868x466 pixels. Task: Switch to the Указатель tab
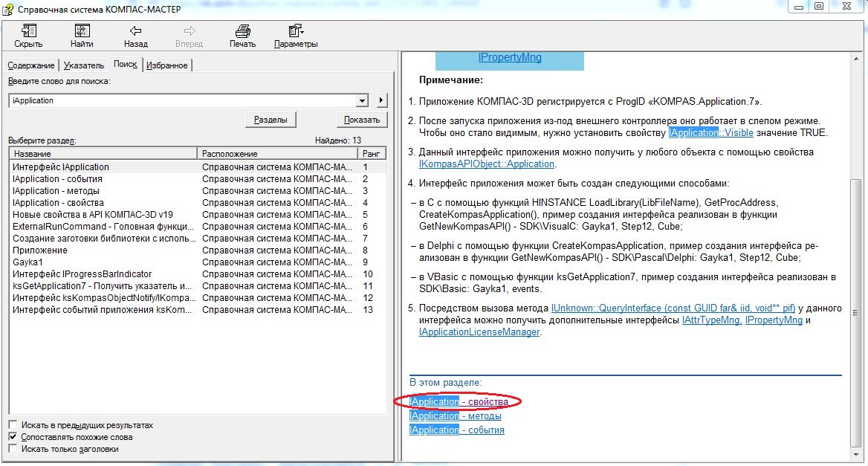point(83,65)
